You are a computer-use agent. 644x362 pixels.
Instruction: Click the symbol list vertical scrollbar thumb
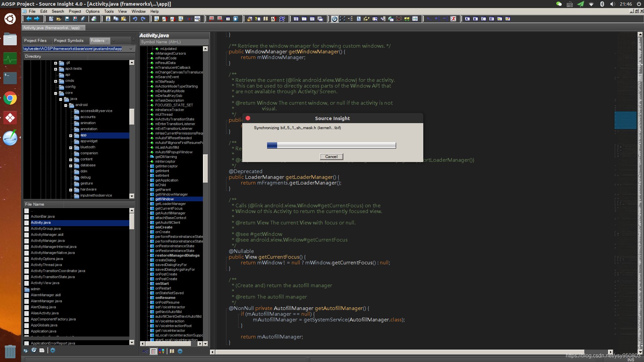tap(205, 168)
